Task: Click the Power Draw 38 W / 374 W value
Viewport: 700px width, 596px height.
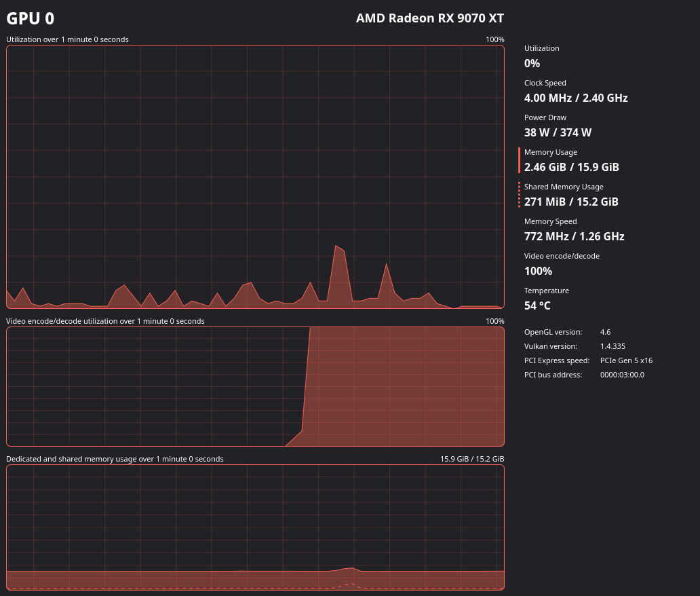Action: point(558,132)
